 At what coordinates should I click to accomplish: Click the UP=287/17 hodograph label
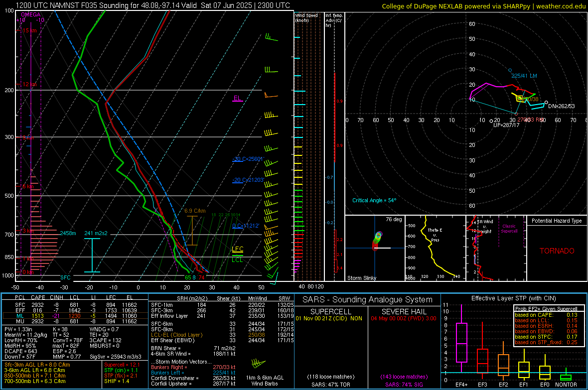[x=506, y=125]
